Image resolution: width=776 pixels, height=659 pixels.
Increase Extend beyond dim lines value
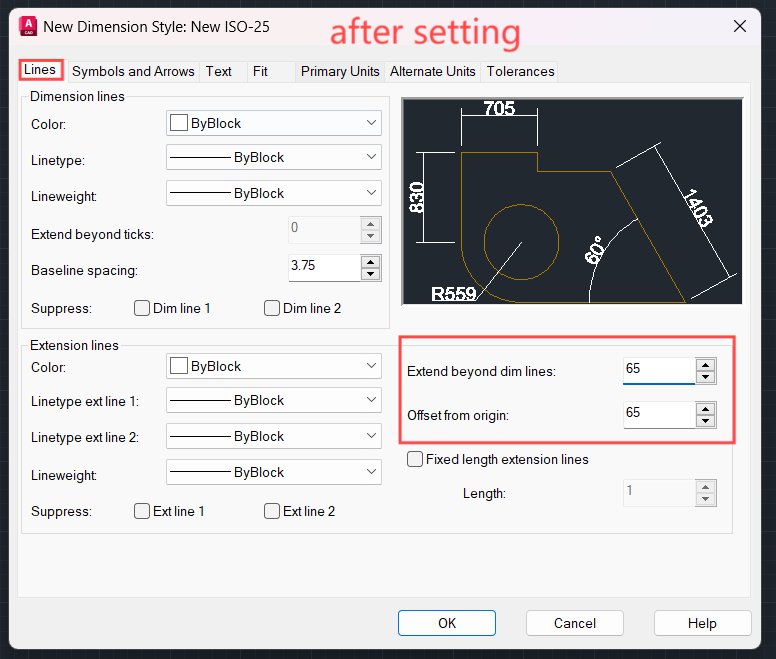click(x=706, y=364)
